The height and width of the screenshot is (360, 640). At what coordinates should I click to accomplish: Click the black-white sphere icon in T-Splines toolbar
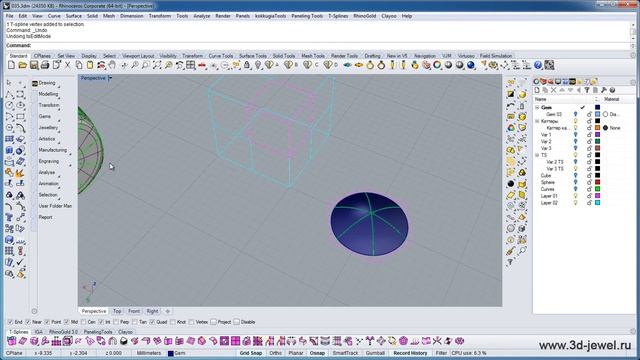click(123, 341)
